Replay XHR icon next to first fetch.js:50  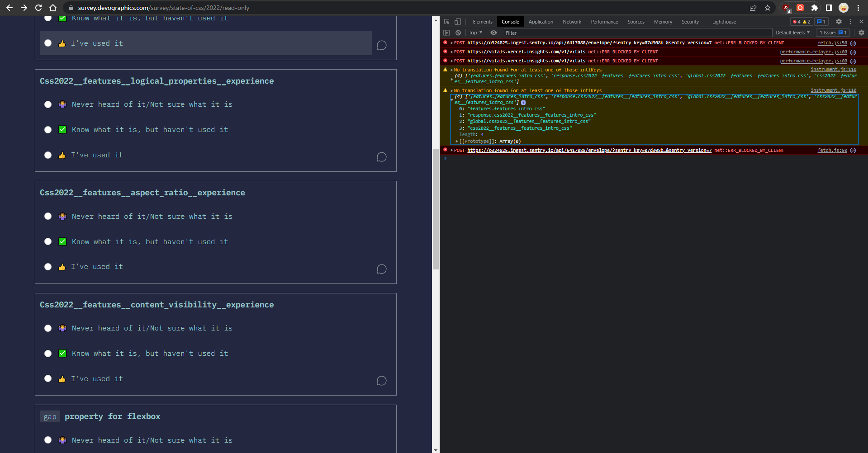click(x=853, y=43)
